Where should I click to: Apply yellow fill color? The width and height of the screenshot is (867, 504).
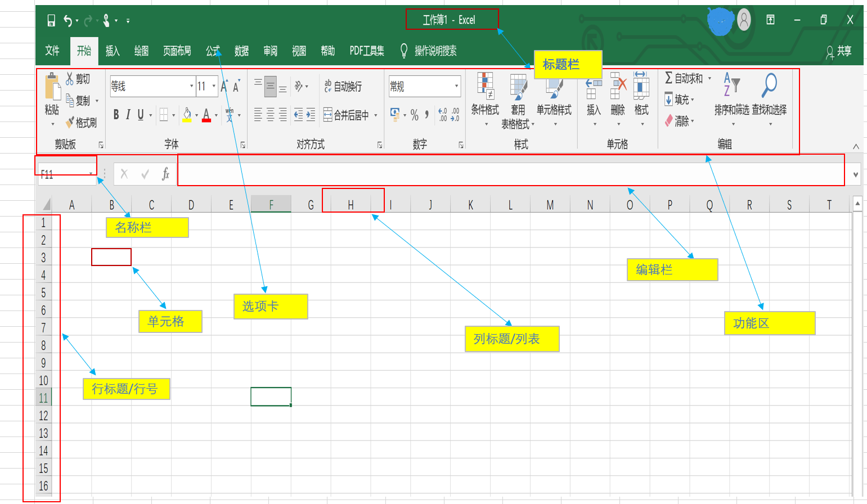pyautogui.click(x=187, y=115)
